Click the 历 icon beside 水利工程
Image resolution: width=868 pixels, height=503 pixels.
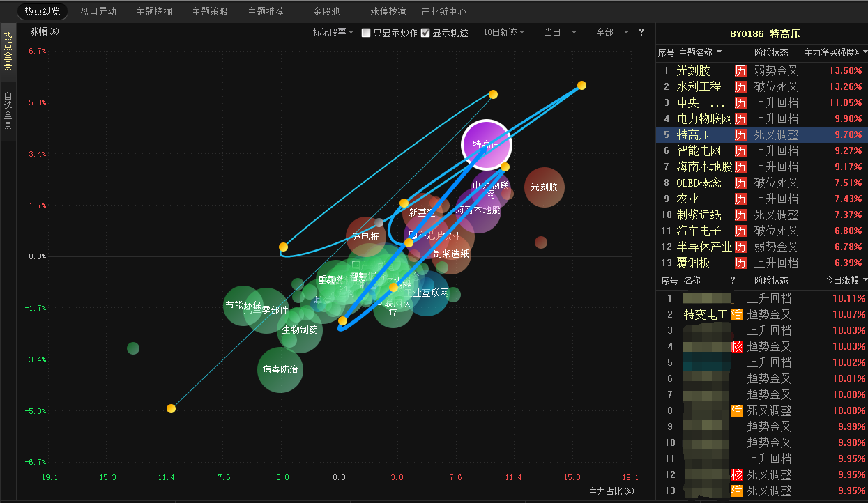pos(740,86)
